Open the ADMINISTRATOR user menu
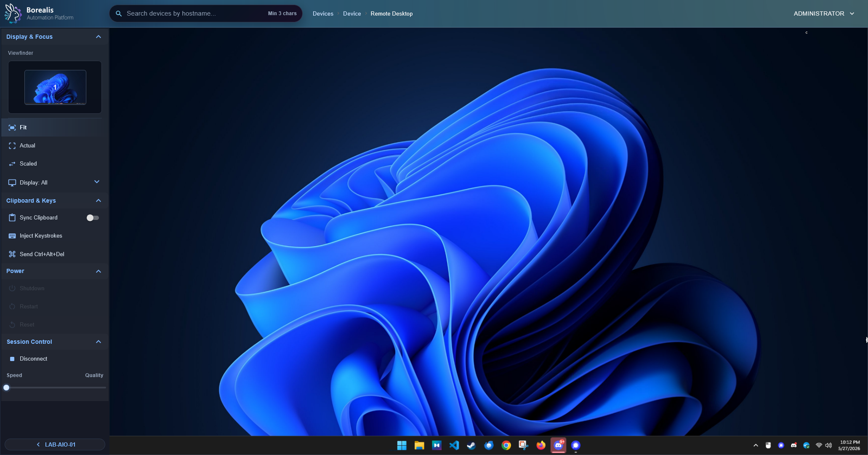The image size is (868, 455). point(824,13)
